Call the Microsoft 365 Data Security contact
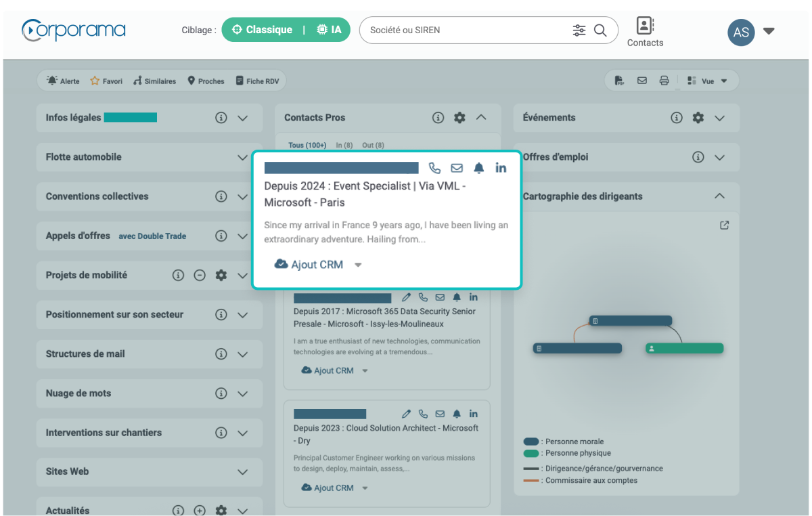Screen dimensions: 812x516 424,297
